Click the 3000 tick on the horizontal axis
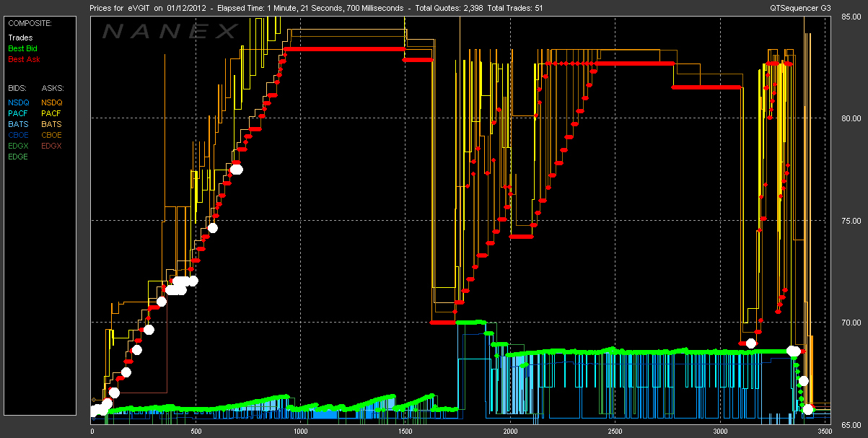Image resolution: width=868 pixels, height=438 pixels. point(719,432)
